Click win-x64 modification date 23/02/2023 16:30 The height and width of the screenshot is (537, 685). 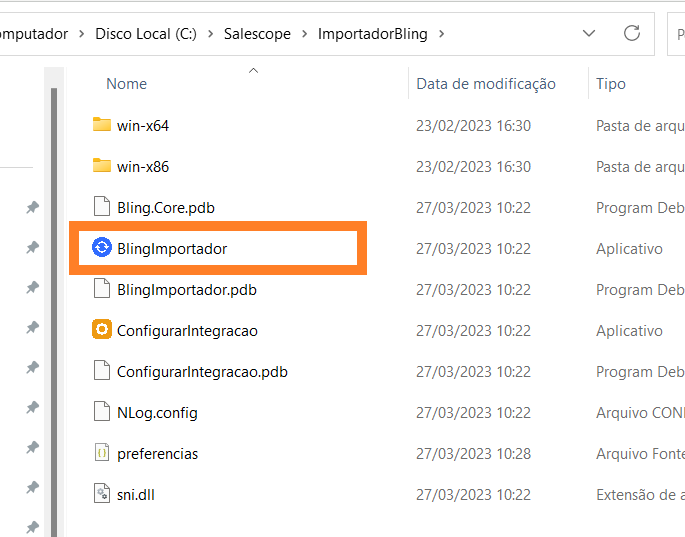(x=474, y=126)
